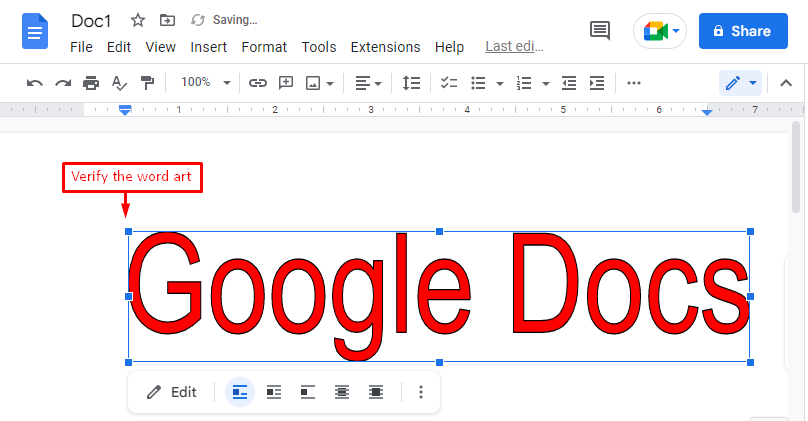The image size is (808, 421).
Task: Open the Help menu
Action: click(x=449, y=47)
